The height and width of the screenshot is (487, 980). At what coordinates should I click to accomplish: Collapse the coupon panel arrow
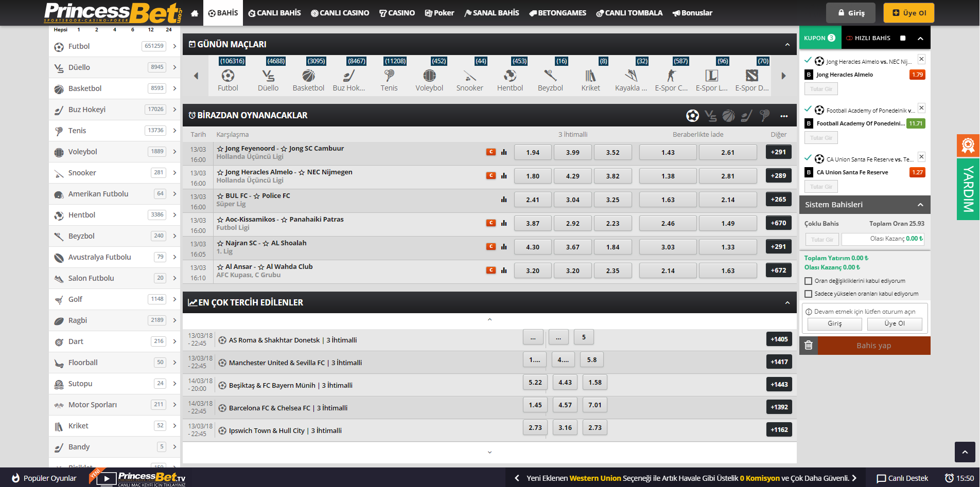tap(920, 38)
